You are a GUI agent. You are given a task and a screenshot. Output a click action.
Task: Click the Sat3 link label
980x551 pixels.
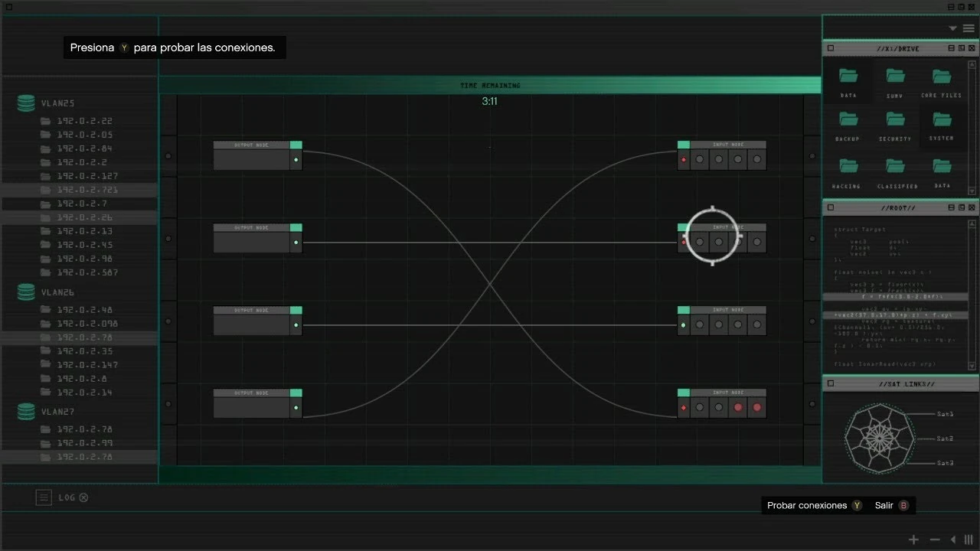click(x=946, y=463)
